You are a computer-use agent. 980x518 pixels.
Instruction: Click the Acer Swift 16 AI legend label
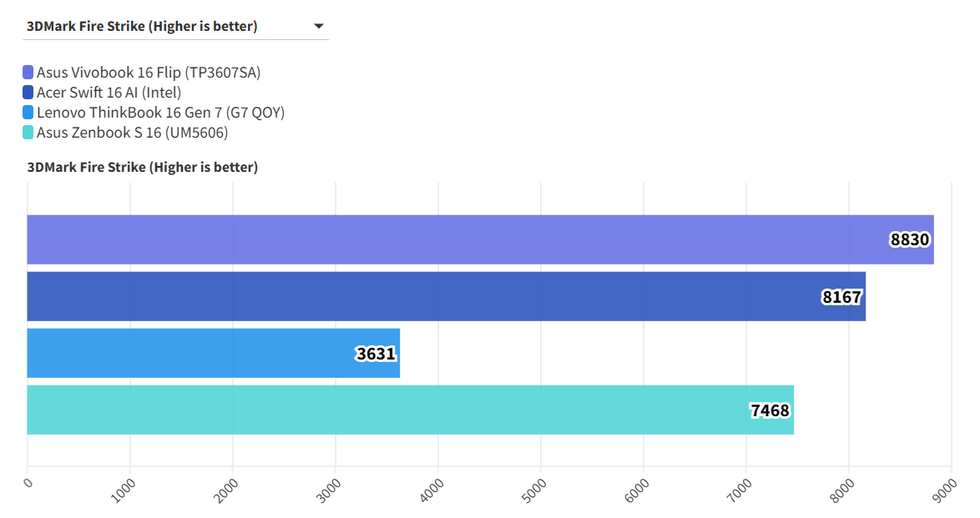tap(109, 93)
